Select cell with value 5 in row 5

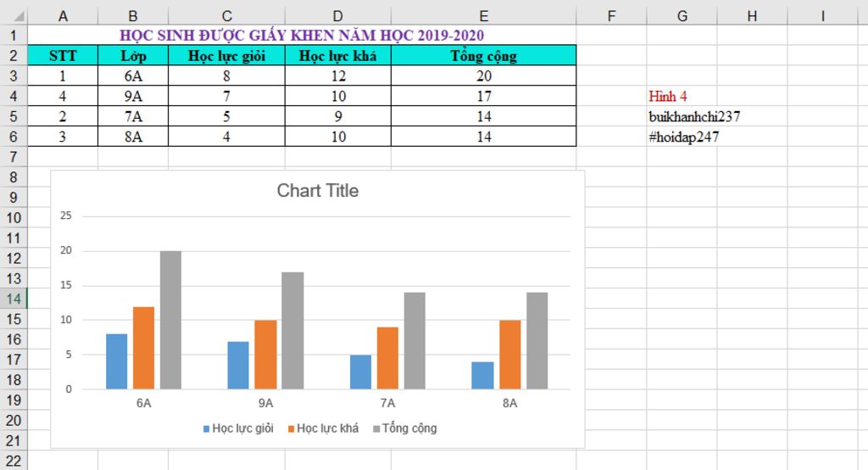pyautogui.click(x=226, y=116)
